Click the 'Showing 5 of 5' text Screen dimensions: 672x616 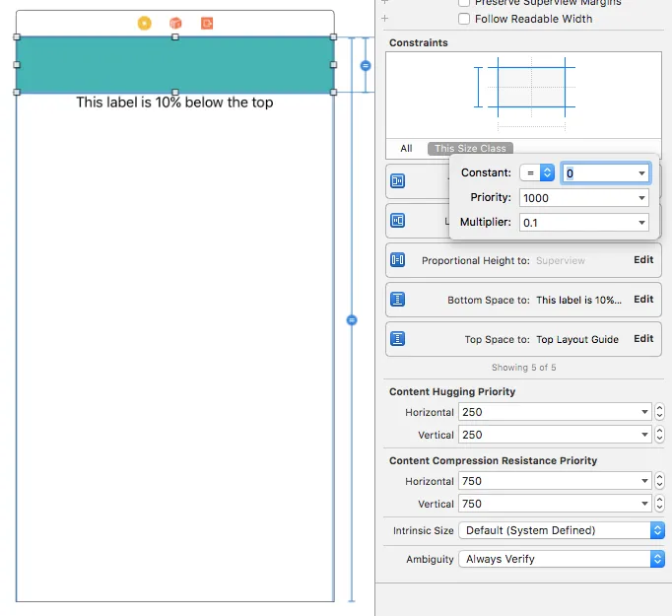coord(523,368)
